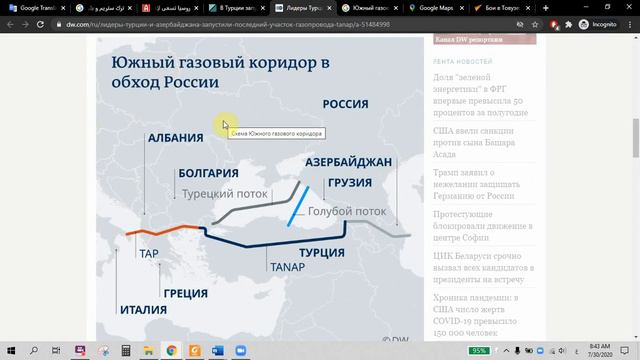Open the pink screen-recorder taskbar icon
The width and height of the screenshot is (640, 360).
click(x=80, y=351)
